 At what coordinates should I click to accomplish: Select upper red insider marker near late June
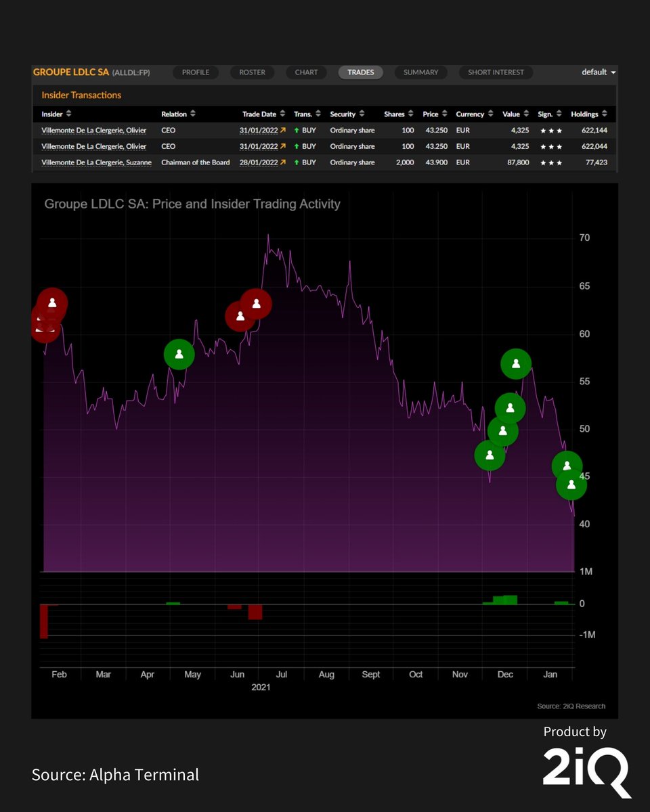click(x=256, y=304)
